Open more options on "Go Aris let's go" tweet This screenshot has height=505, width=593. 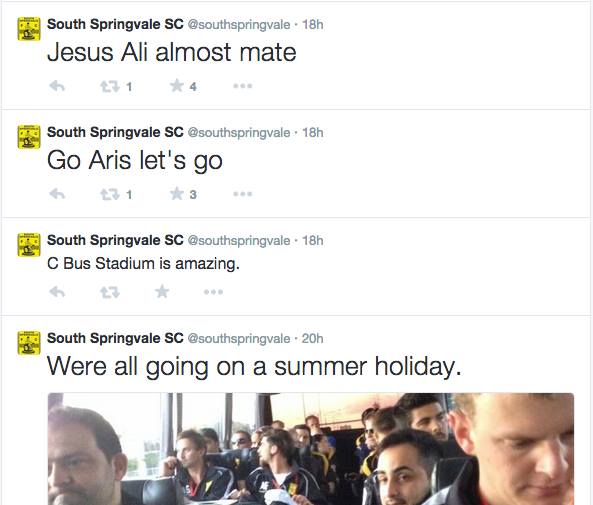(x=242, y=194)
